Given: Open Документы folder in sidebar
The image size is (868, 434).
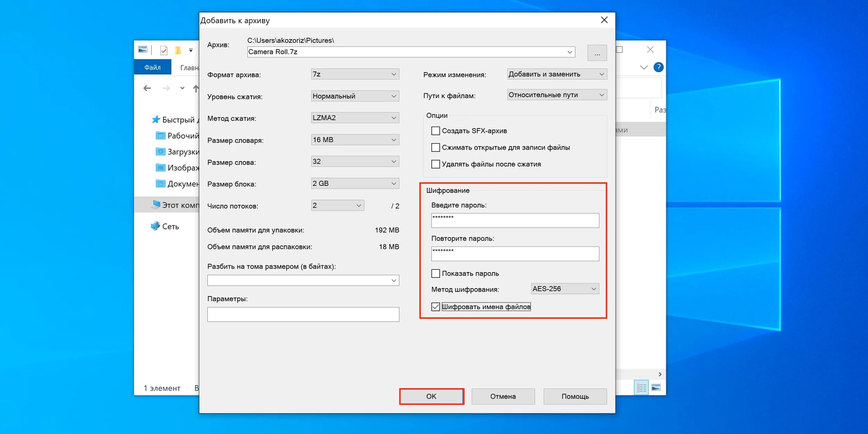Looking at the screenshot, I should coord(177,184).
